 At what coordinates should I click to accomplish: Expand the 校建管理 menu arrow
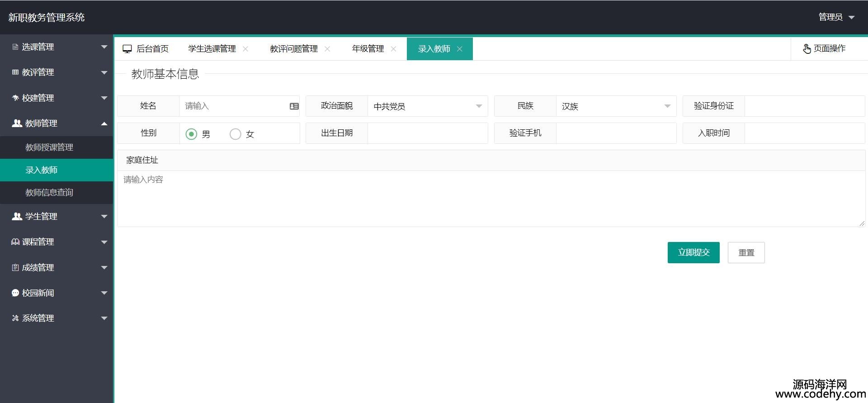coord(104,98)
